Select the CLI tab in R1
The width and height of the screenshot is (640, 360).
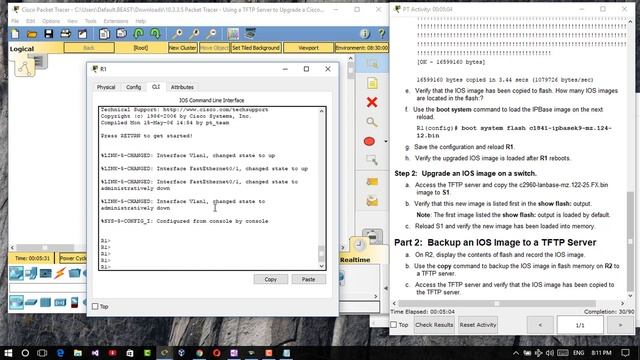(x=156, y=87)
